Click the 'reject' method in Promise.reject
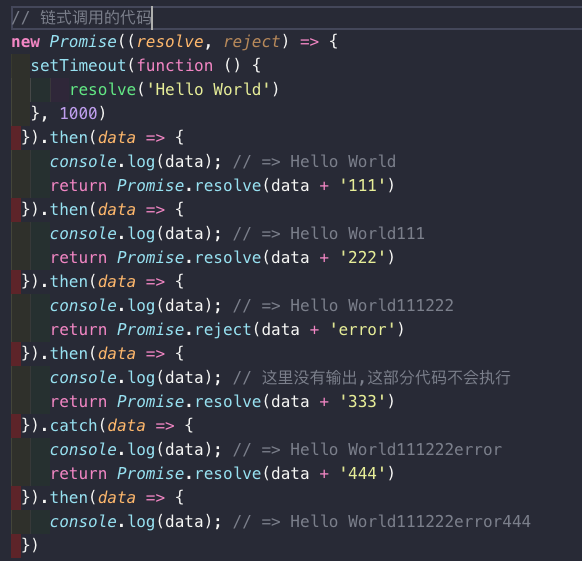 point(223,330)
